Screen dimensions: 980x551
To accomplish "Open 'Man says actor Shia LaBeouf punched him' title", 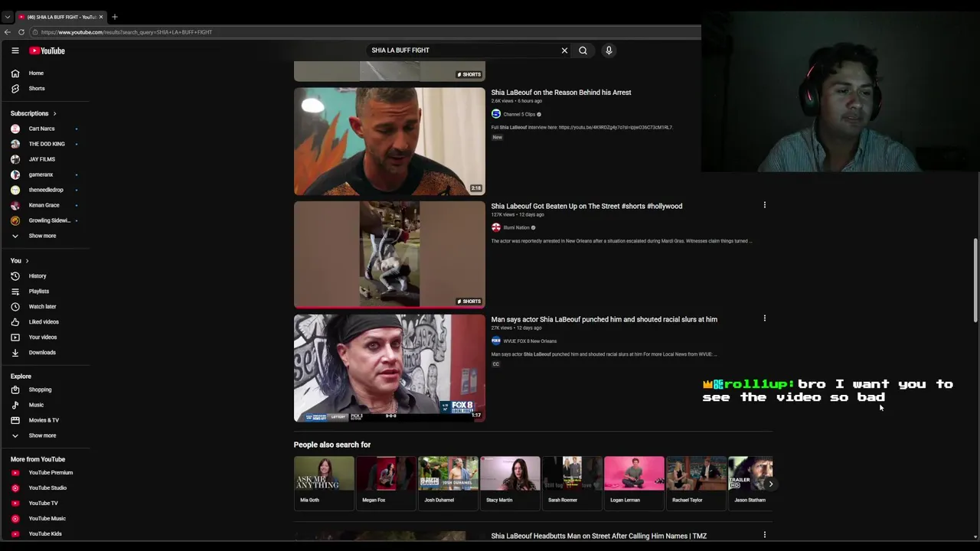I will click(x=604, y=319).
